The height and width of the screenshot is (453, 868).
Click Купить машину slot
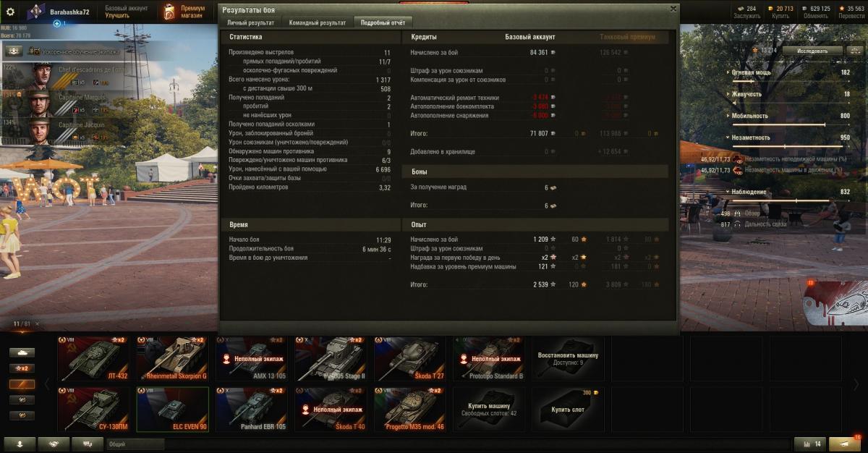point(489,409)
